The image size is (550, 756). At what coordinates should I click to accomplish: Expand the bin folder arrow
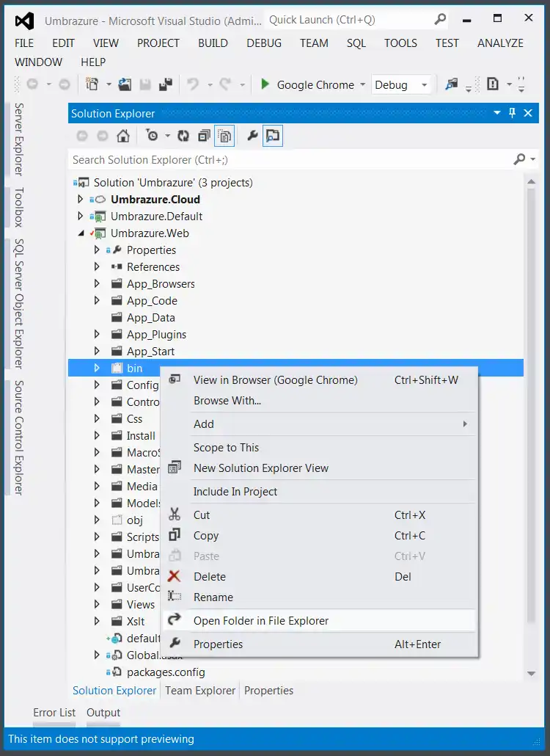(97, 368)
